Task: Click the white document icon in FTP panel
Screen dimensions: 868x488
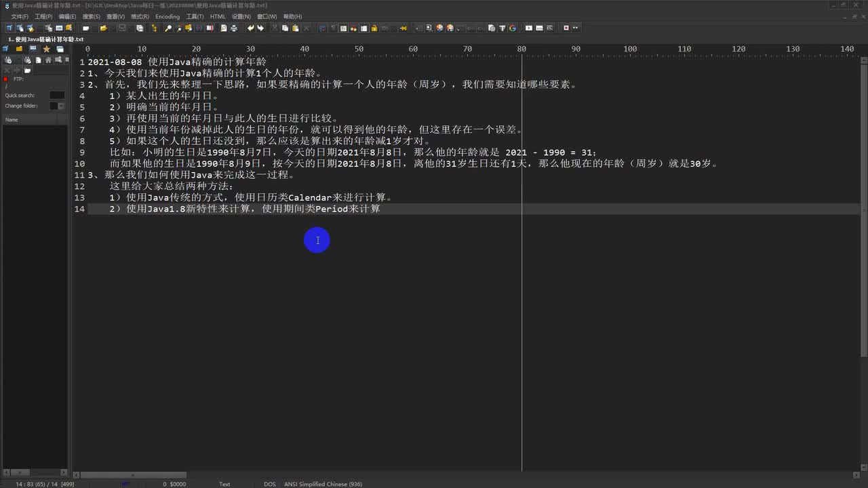Action: [39, 60]
